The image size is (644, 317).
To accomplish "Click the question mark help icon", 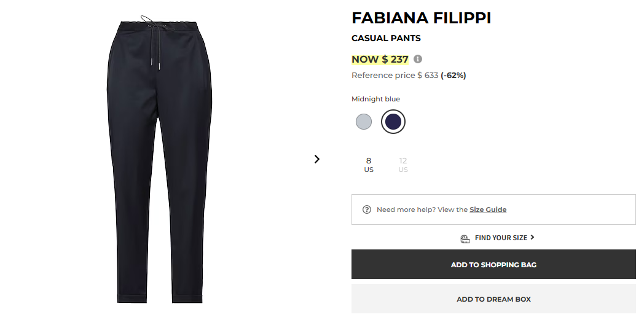I will (x=367, y=209).
